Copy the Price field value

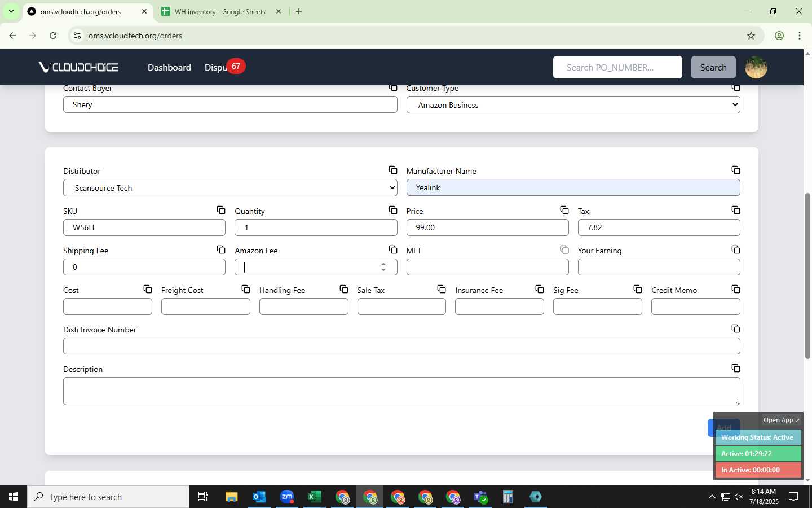pyautogui.click(x=564, y=210)
